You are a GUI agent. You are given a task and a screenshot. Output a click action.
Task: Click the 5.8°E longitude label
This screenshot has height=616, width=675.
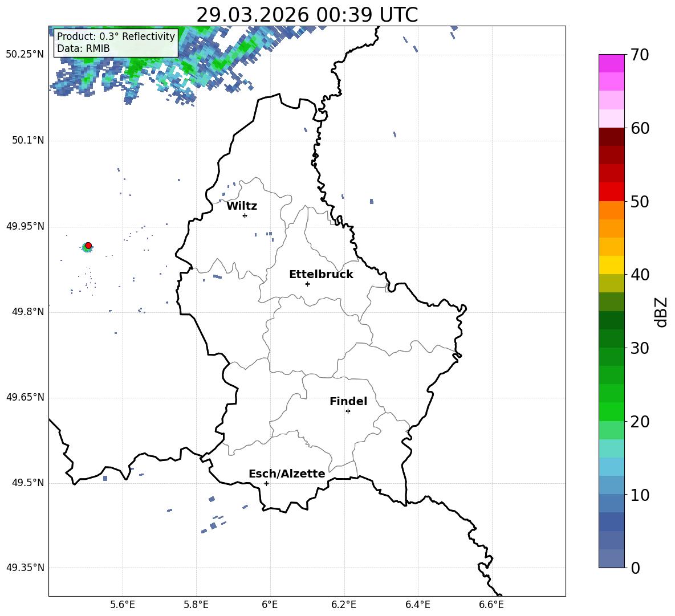click(x=196, y=605)
